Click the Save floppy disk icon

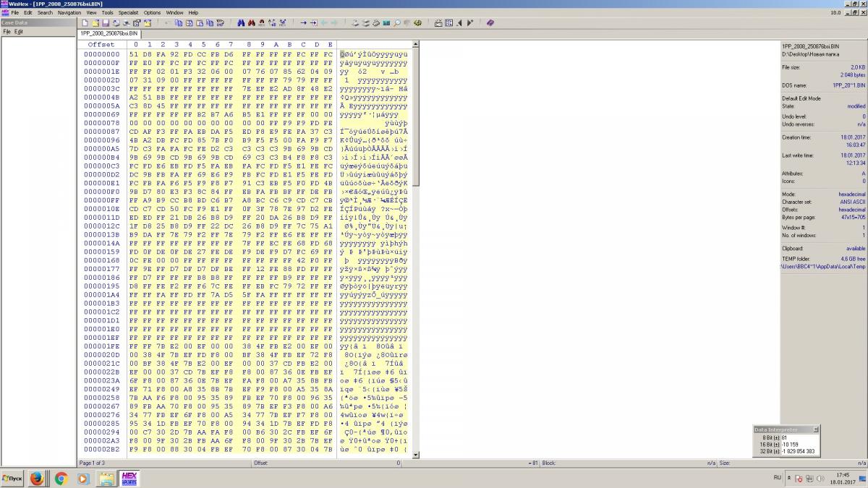[106, 23]
